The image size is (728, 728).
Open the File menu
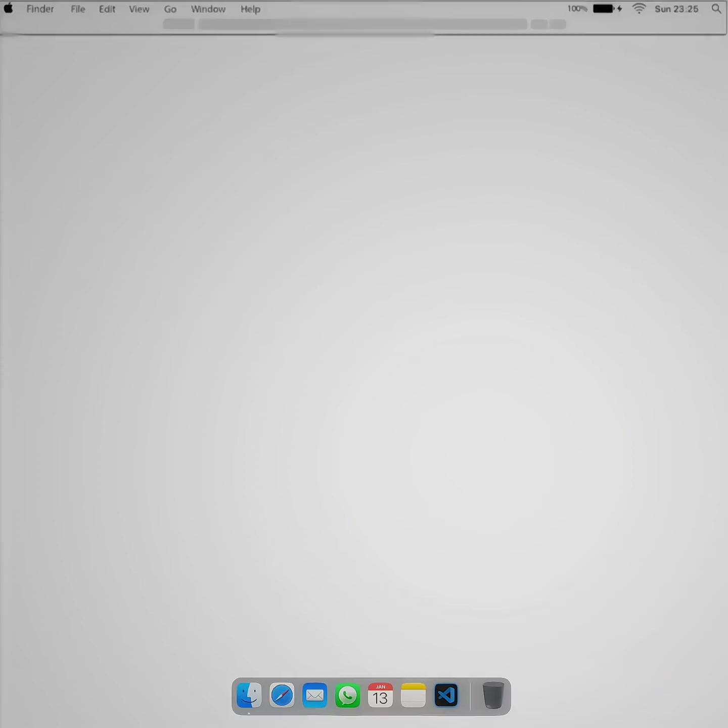(x=78, y=9)
